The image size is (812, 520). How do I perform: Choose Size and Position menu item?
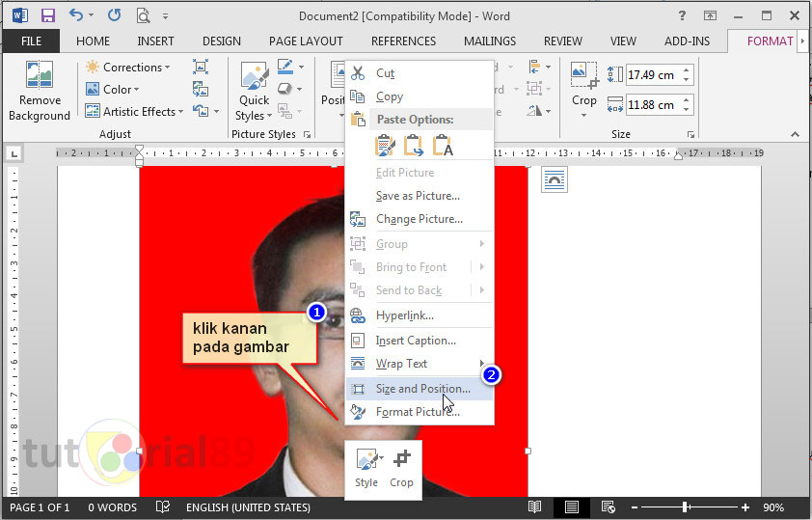point(420,389)
